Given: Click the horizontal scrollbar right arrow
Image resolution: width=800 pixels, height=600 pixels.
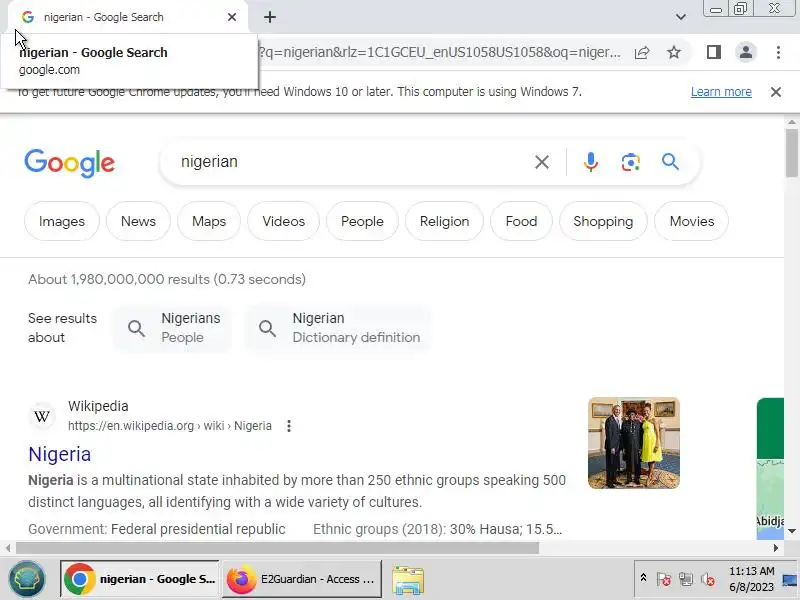Looking at the screenshot, I should [776, 548].
